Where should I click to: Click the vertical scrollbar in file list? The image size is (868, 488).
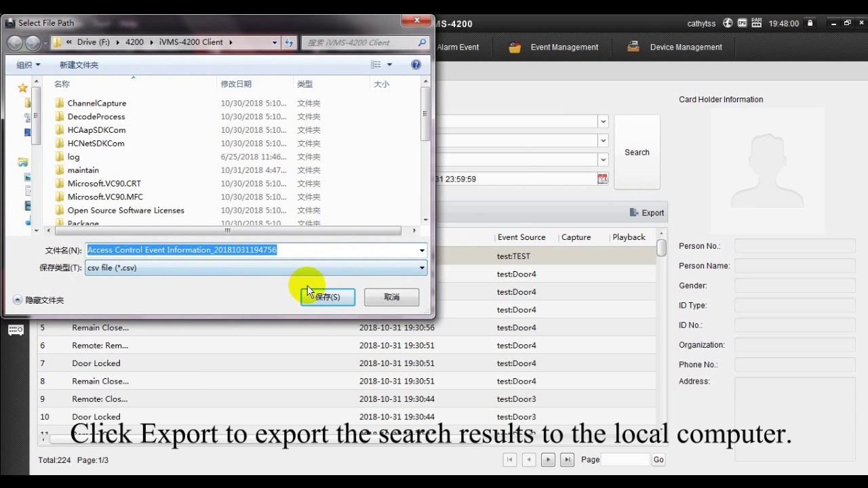[425, 115]
